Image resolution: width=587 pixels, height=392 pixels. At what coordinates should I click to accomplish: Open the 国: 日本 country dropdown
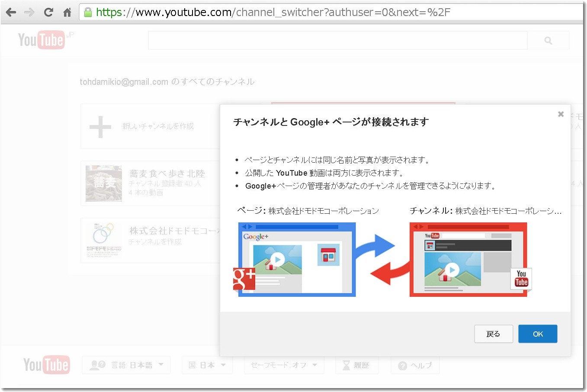pos(207,365)
